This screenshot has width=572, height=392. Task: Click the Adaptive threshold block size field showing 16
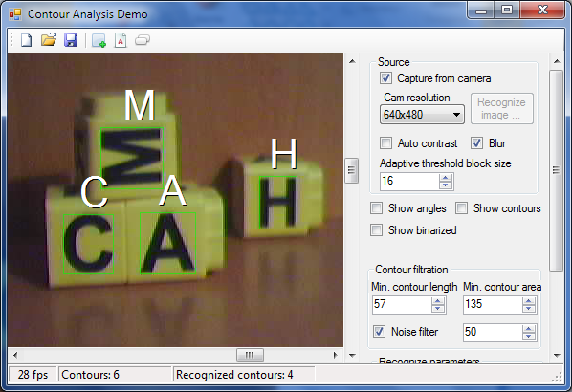(409, 182)
